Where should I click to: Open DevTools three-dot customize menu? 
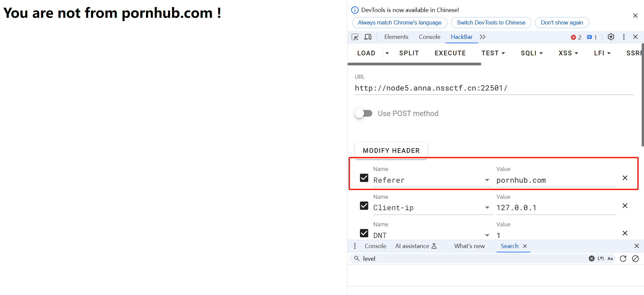tap(624, 37)
